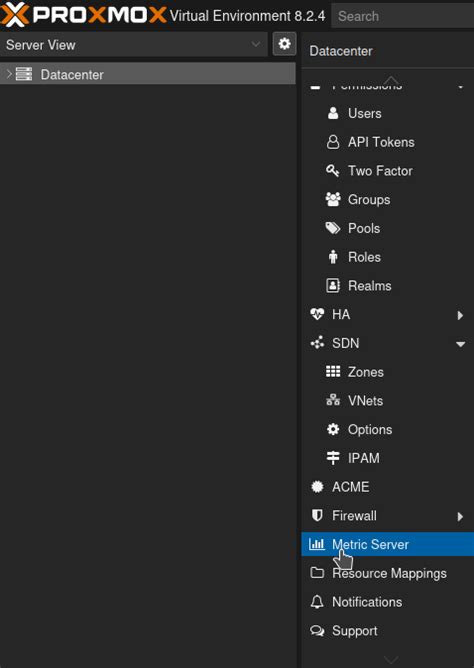Click the Virtual Environment 8.2.4 version text

click(247, 16)
